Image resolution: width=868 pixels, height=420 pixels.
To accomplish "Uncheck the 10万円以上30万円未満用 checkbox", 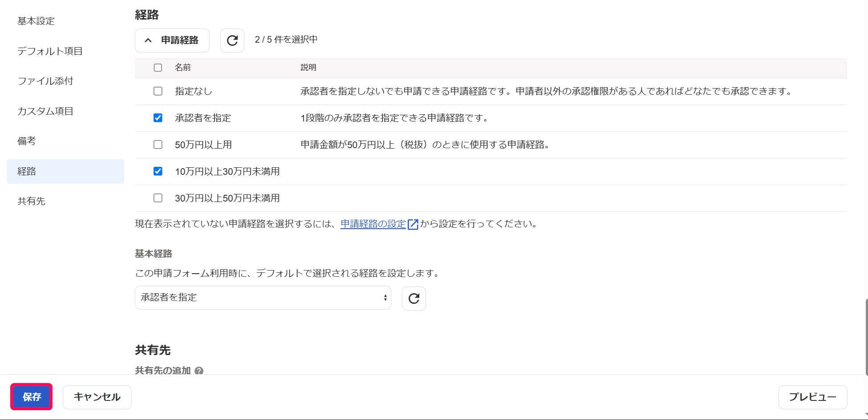I will coord(158,171).
